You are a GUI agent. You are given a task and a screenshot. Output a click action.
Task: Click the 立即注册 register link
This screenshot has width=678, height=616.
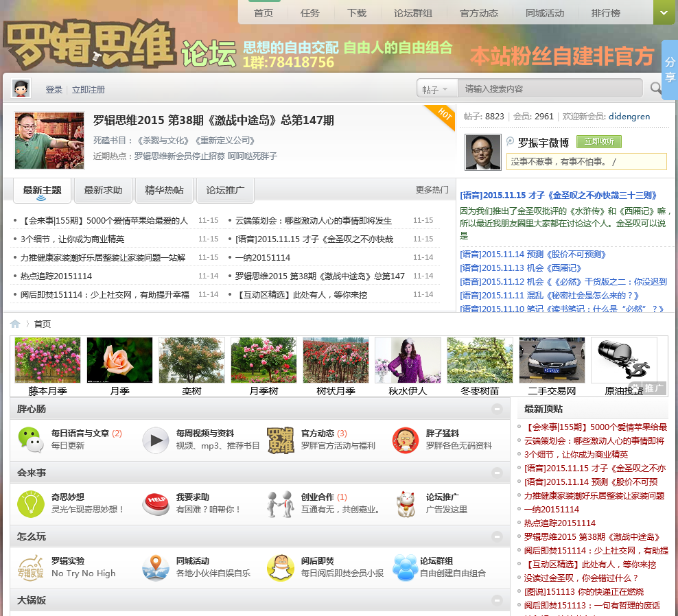tap(89, 89)
